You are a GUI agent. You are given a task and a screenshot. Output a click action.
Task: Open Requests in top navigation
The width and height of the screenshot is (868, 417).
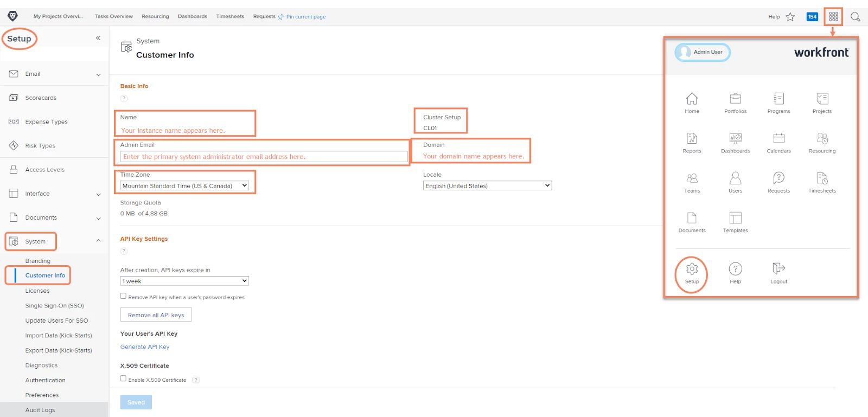264,16
